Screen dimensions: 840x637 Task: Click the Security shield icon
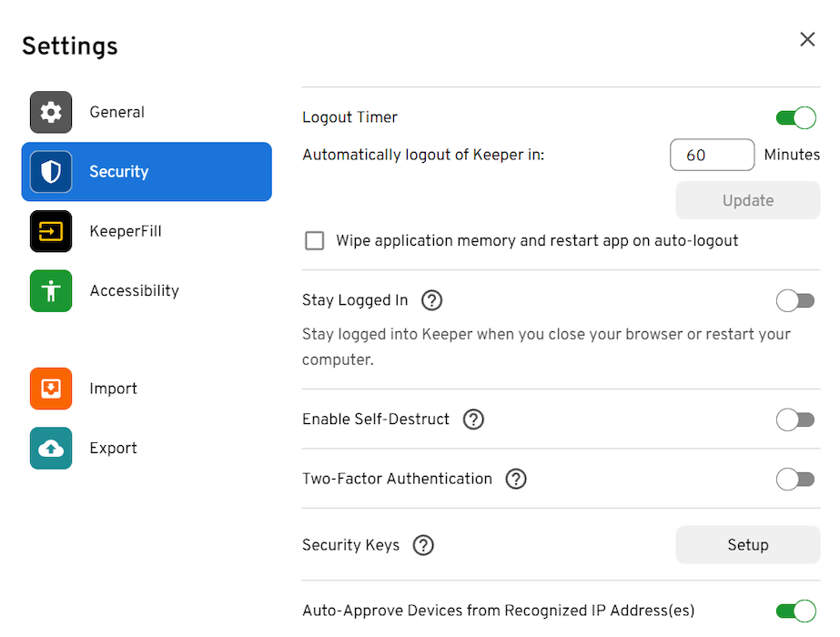50,171
